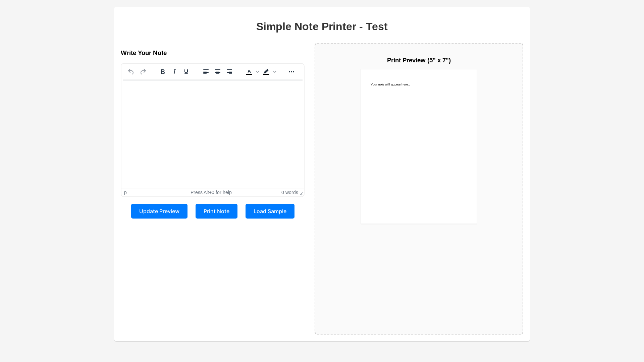This screenshot has height=362, width=644.
Task: Align text to the left
Action: click(206, 72)
